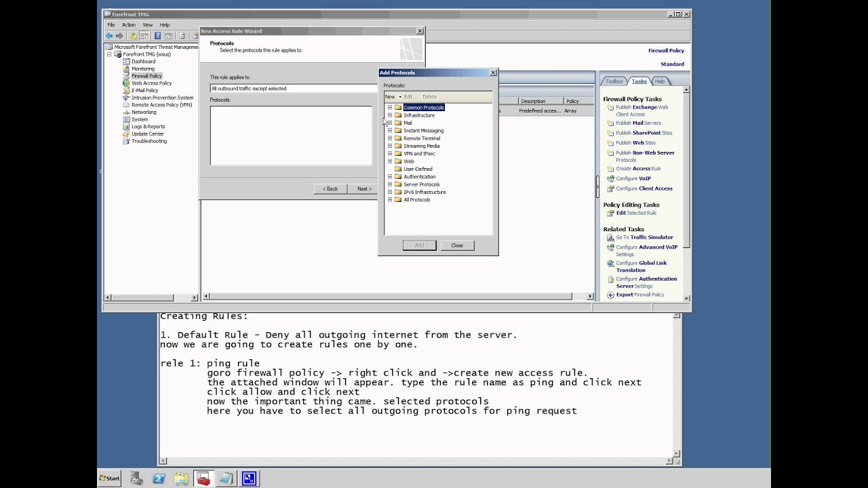Click the Windows Start button
This screenshot has width=868, height=488.
coord(110,479)
